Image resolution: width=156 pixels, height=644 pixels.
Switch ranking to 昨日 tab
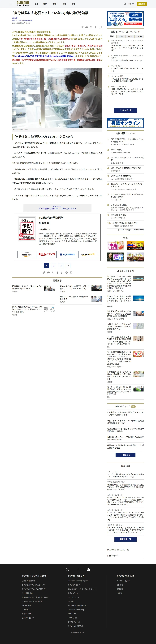click(x=121, y=36)
